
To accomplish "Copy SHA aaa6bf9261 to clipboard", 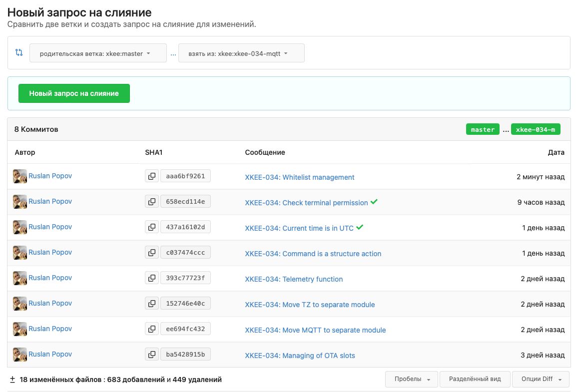I will (x=151, y=176).
